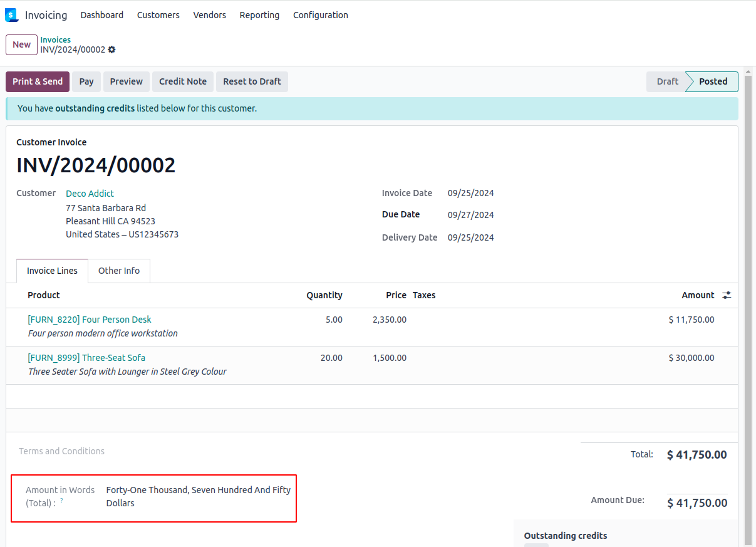Screen dimensions: 756x547
Task: Click the Print & Send button
Action: pos(38,81)
